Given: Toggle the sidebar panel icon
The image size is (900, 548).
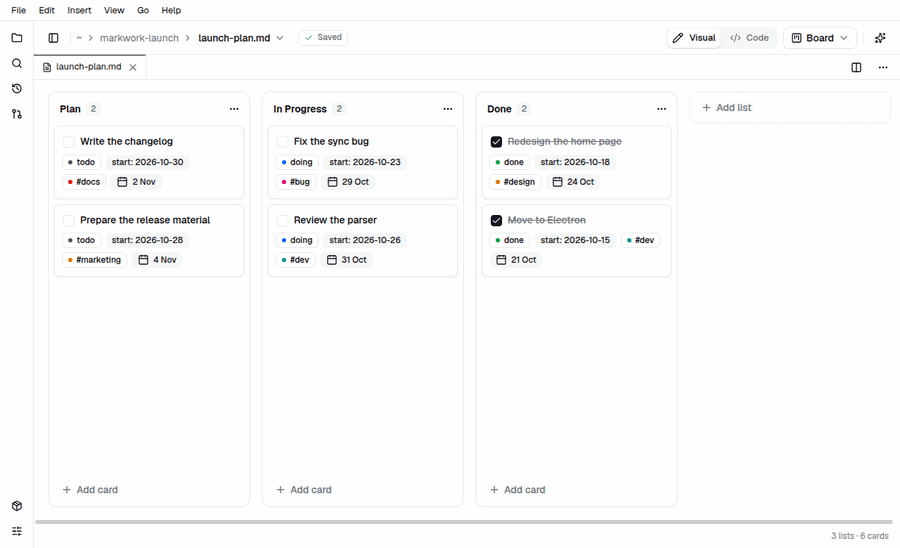Looking at the screenshot, I should pyautogui.click(x=53, y=38).
